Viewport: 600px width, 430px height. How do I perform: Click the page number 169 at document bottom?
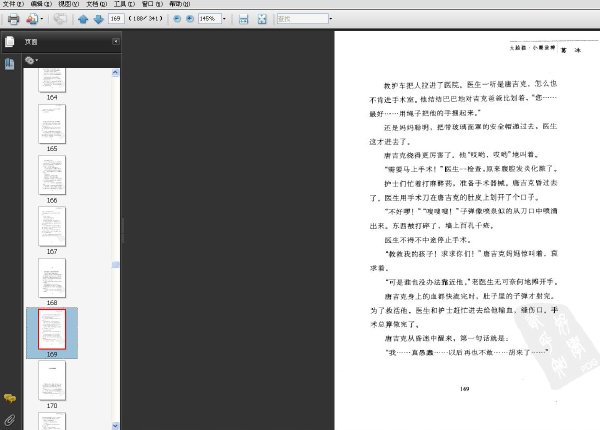pyautogui.click(x=465, y=389)
